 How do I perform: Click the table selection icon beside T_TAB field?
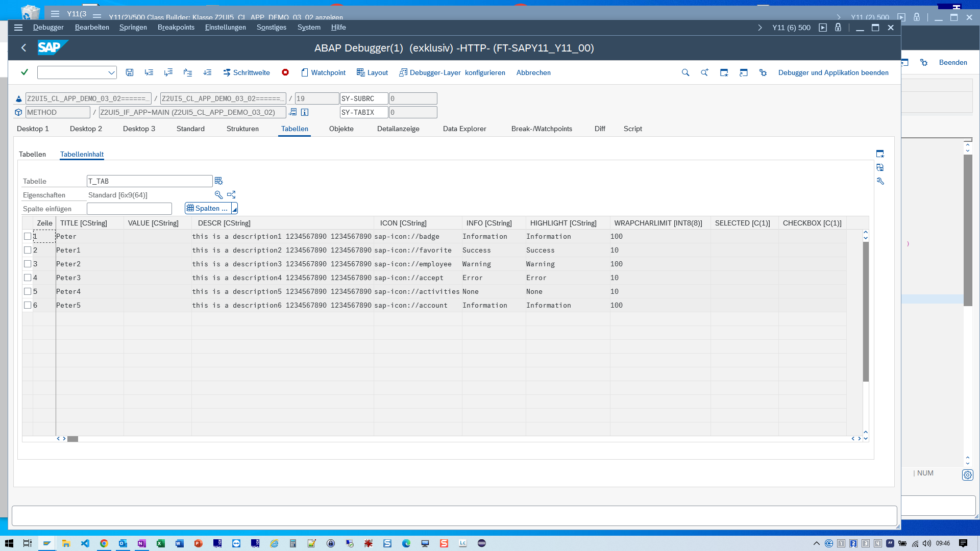coord(218,181)
